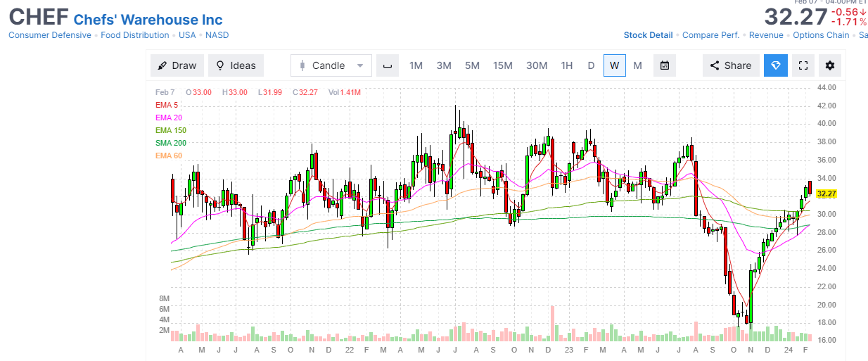Click the last price 32.27 header
The width and height of the screenshot is (868, 361).
(796, 16)
